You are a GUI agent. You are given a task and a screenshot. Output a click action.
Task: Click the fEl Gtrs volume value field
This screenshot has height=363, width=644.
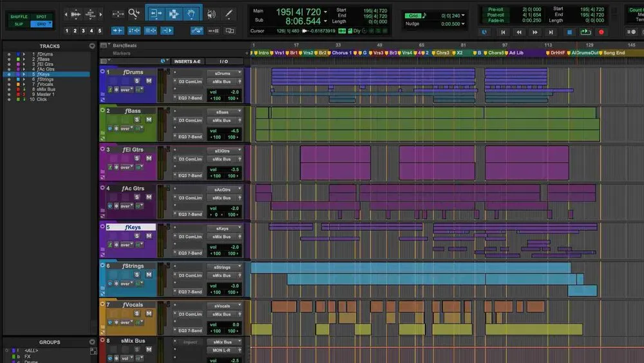tap(224, 170)
